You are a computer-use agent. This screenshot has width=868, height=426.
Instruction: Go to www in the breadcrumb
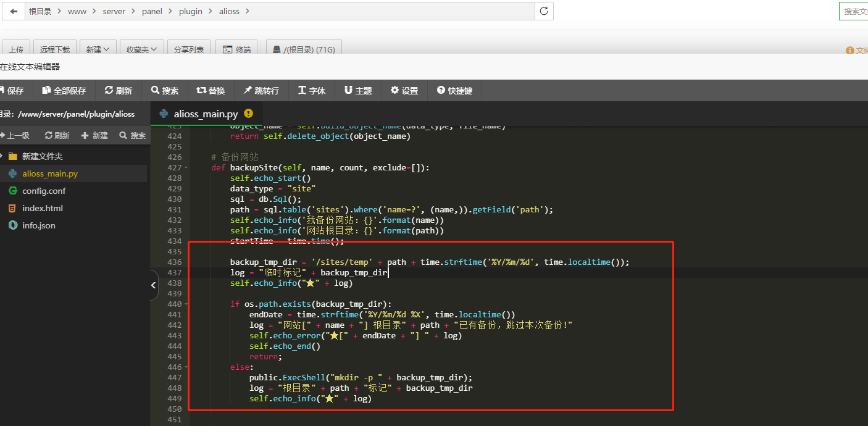point(77,11)
